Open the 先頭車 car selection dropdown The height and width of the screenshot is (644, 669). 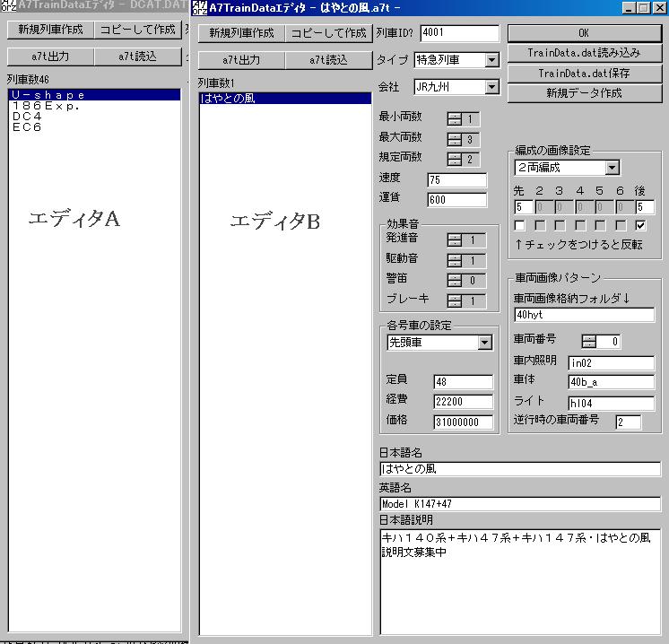(x=485, y=343)
